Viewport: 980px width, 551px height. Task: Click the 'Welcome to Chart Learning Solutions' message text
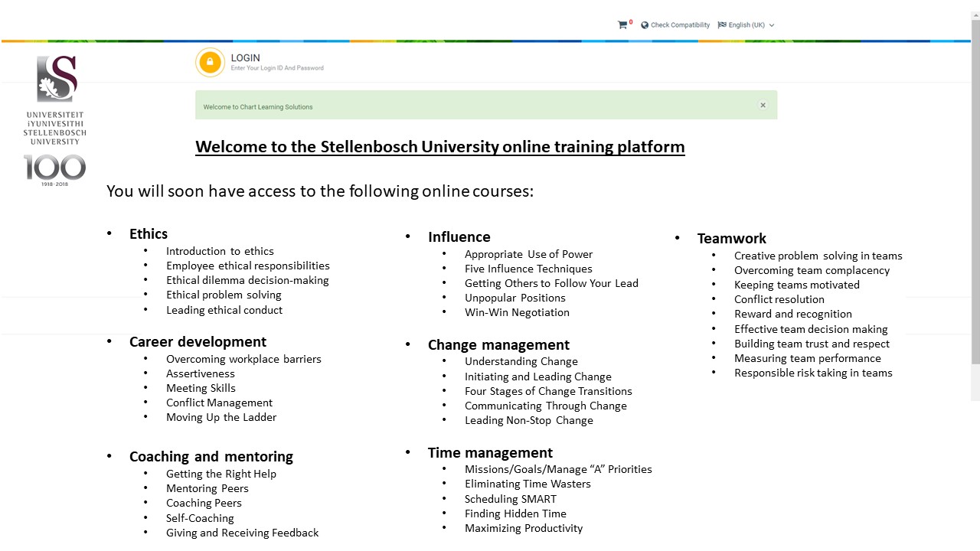pos(258,107)
